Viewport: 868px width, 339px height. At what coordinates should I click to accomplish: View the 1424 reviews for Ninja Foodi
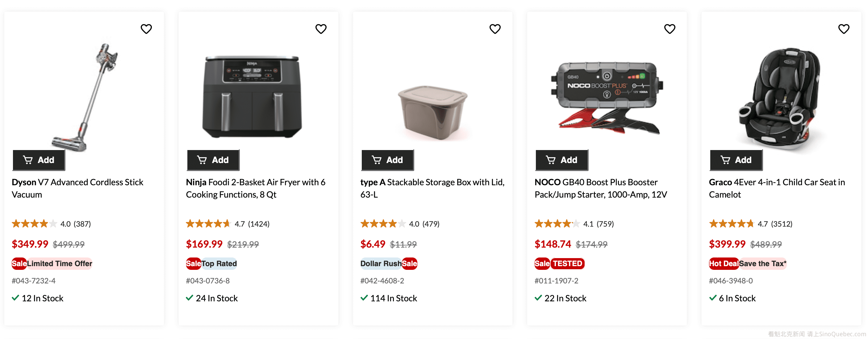258,224
